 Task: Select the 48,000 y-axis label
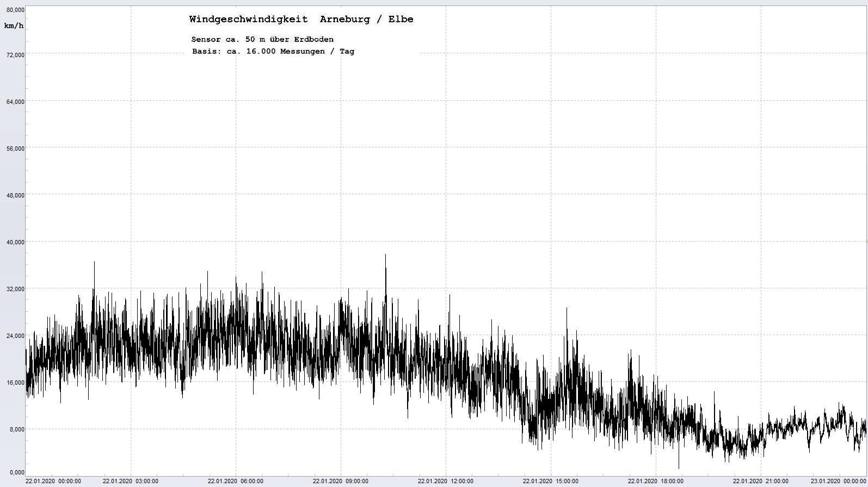(15, 195)
